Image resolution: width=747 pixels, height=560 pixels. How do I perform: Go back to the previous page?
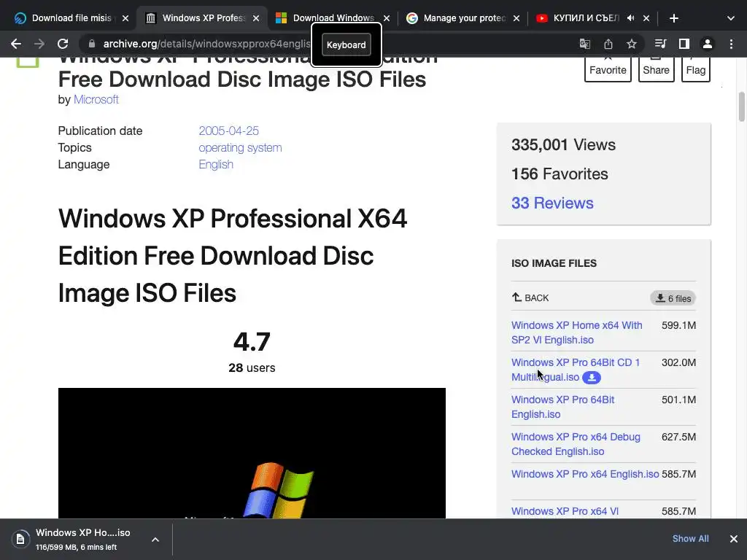[16, 44]
